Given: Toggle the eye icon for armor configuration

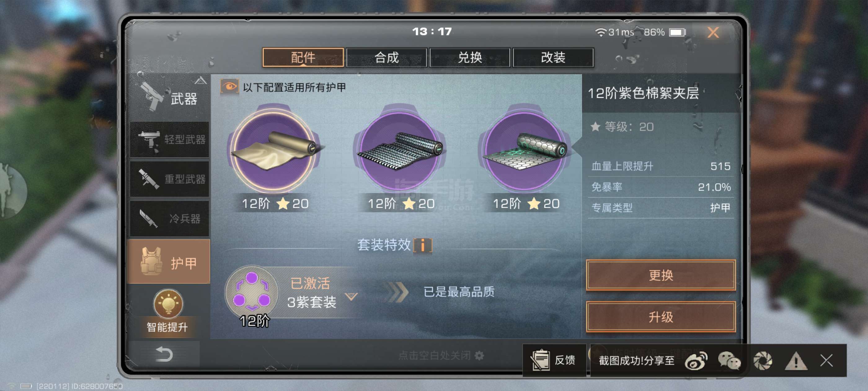Looking at the screenshot, I should (229, 87).
